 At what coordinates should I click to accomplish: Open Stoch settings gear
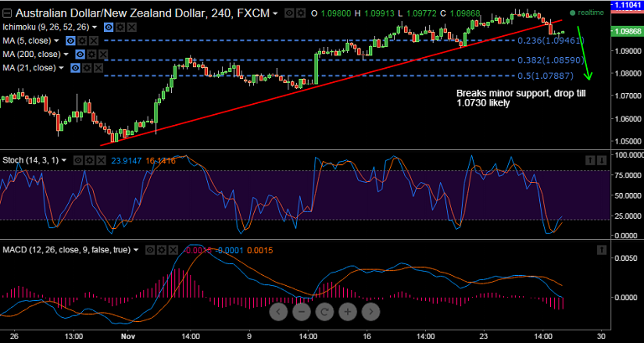(90, 161)
